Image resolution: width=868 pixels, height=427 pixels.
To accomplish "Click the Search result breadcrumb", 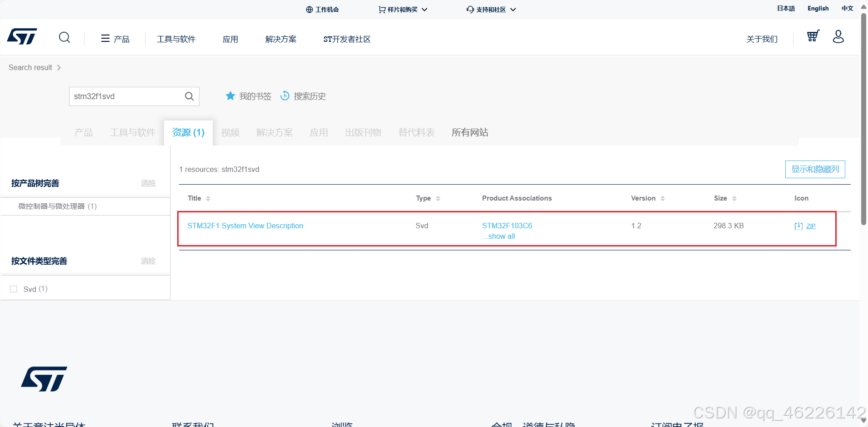I will pyautogui.click(x=30, y=68).
